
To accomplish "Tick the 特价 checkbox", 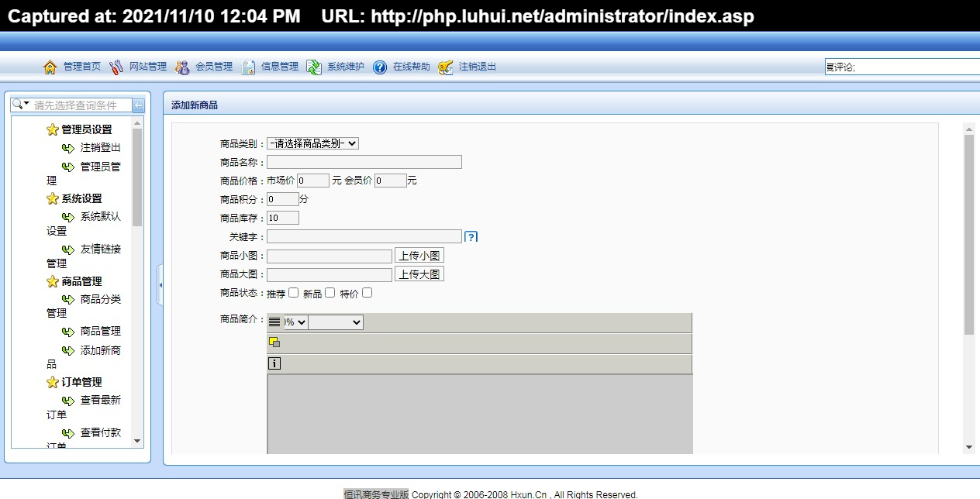I will tap(367, 293).
